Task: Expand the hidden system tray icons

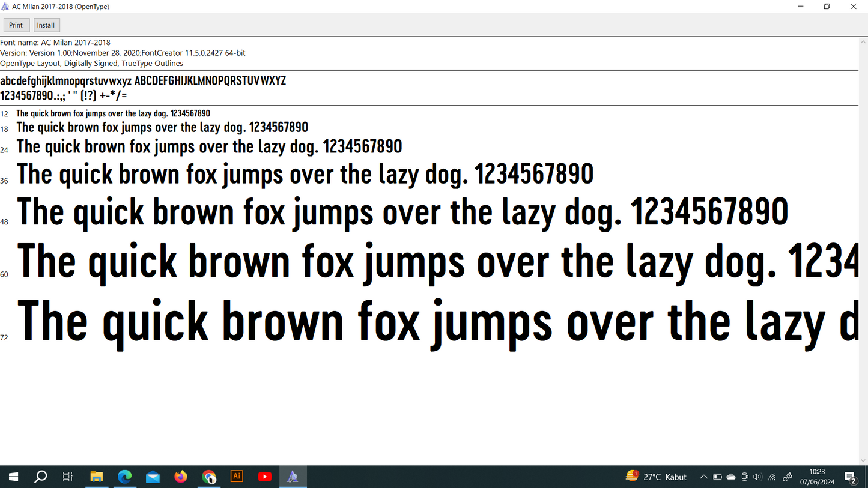Action: tap(703, 477)
